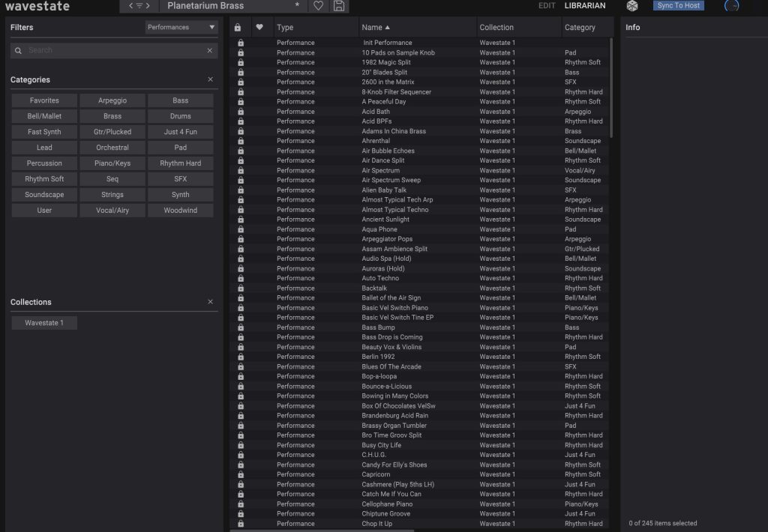This screenshot has width=768, height=532.
Task: Click the lock icon on Acid Bath row
Action: click(240, 112)
